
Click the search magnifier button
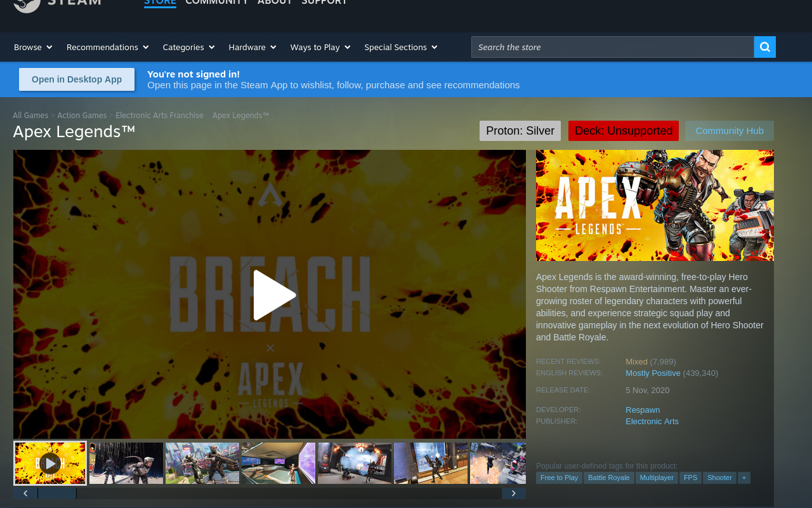(765, 47)
